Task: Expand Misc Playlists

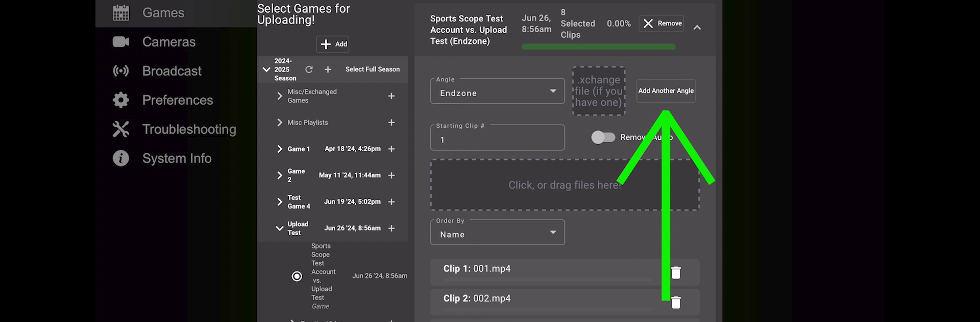Action: coord(279,123)
